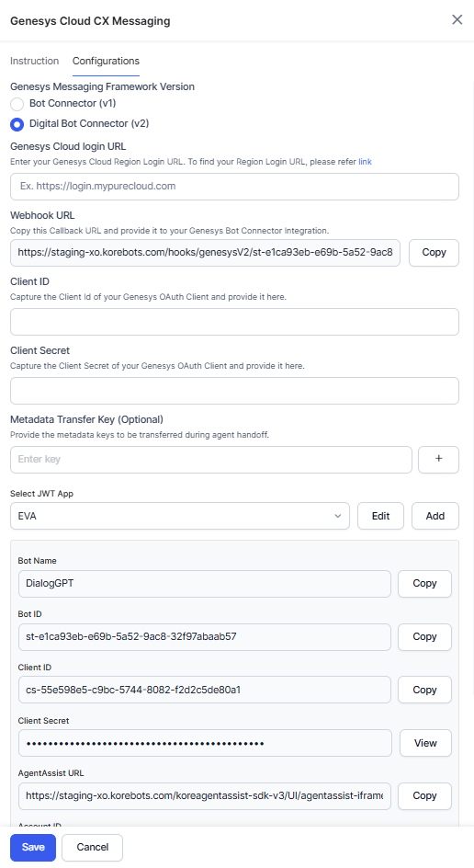Screen dimensions: 474x868
Task: Open the Configurations tab
Action: click(106, 61)
